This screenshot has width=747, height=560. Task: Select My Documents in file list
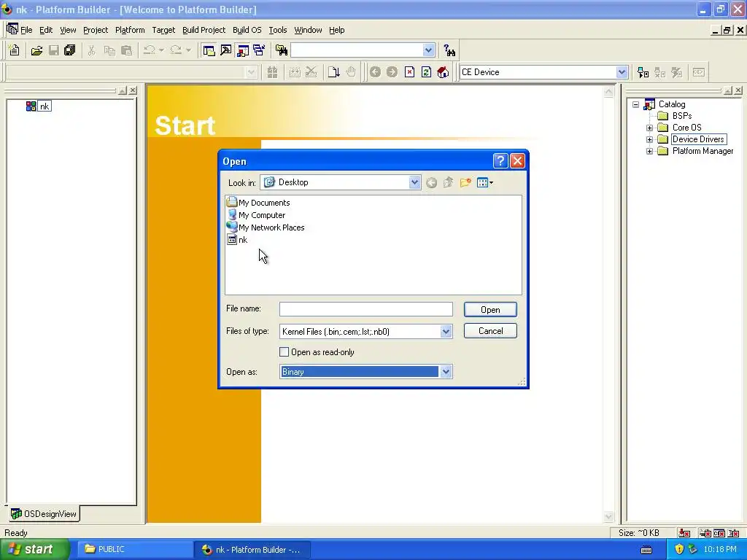click(259, 203)
